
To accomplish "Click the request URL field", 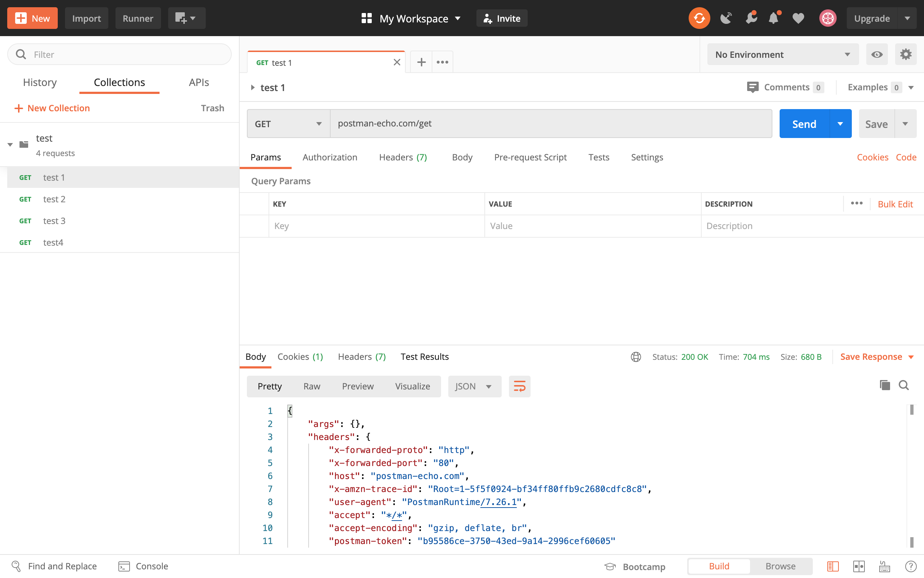I will click(551, 124).
